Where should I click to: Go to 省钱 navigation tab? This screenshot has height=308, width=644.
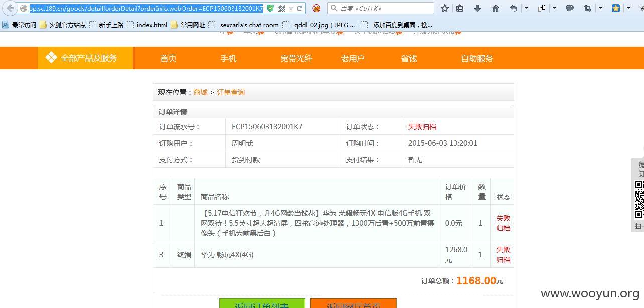pyautogui.click(x=409, y=58)
